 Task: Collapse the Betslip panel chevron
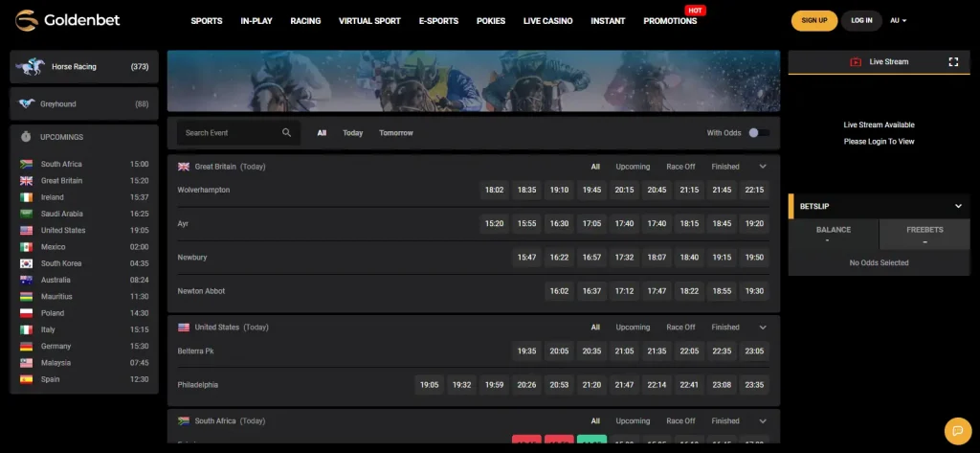(958, 207)
